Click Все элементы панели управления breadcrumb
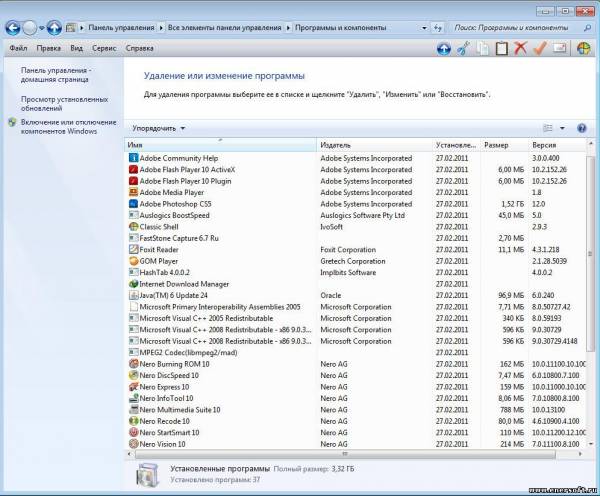The width and height of the screenshot is (600, 496). pos(225,28)
